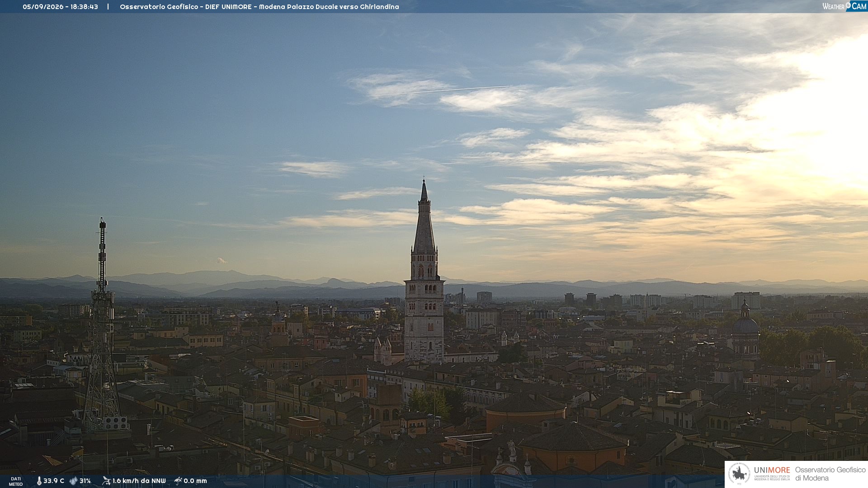Screen dimensions: 868x488
Task: Click the metal lattice antenna tower
Action: tap(102, 325)
